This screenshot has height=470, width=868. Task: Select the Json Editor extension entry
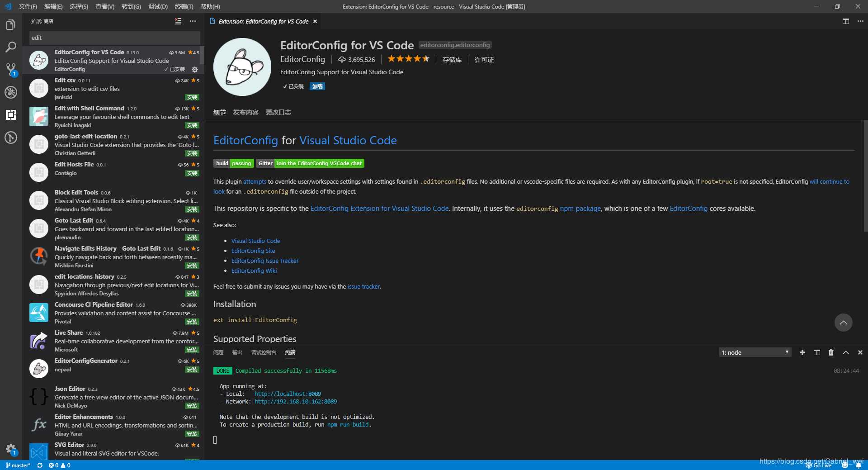click(113, 397)
